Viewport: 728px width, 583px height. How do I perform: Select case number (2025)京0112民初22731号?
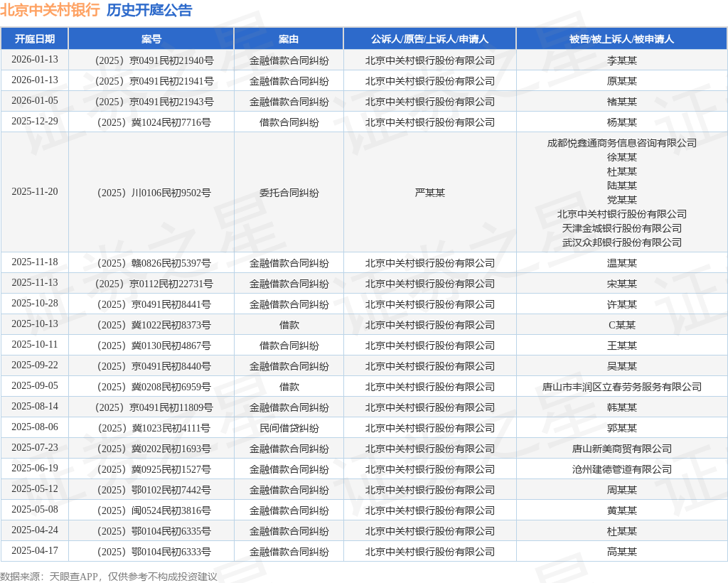click(x=154, y=284)
